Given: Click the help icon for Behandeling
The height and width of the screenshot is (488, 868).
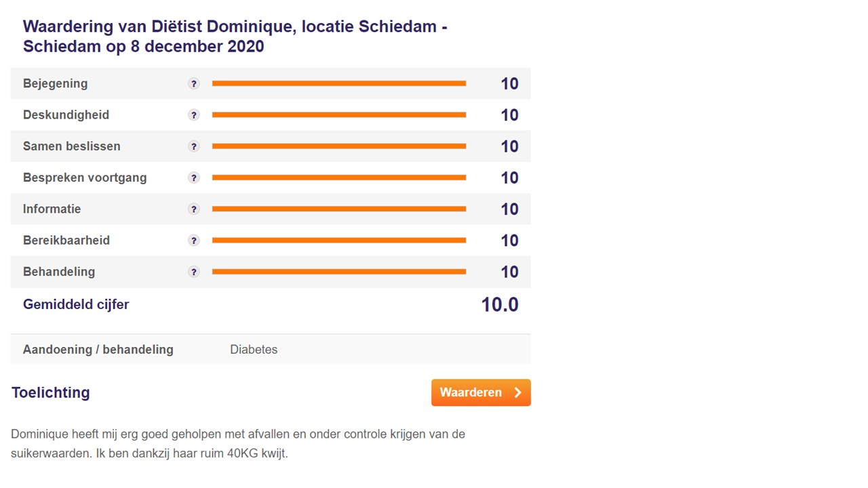Looking at the screenshot, I should coord(194,272).
